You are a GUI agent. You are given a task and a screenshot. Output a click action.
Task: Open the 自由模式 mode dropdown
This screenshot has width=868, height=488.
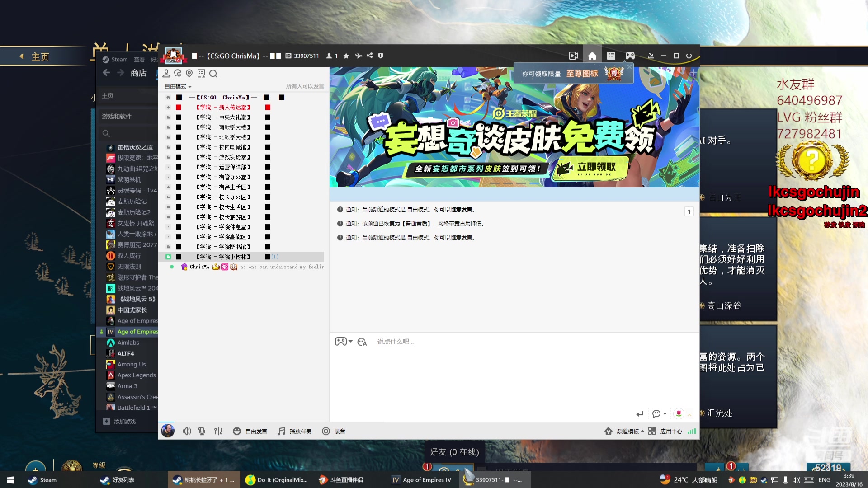(x=178, y=86)
